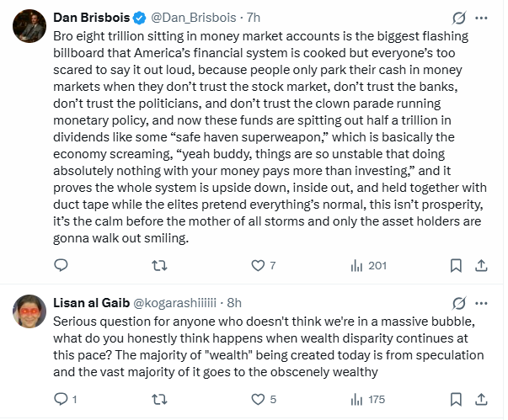Share Dan Brisbois's post

coord(481,266)
